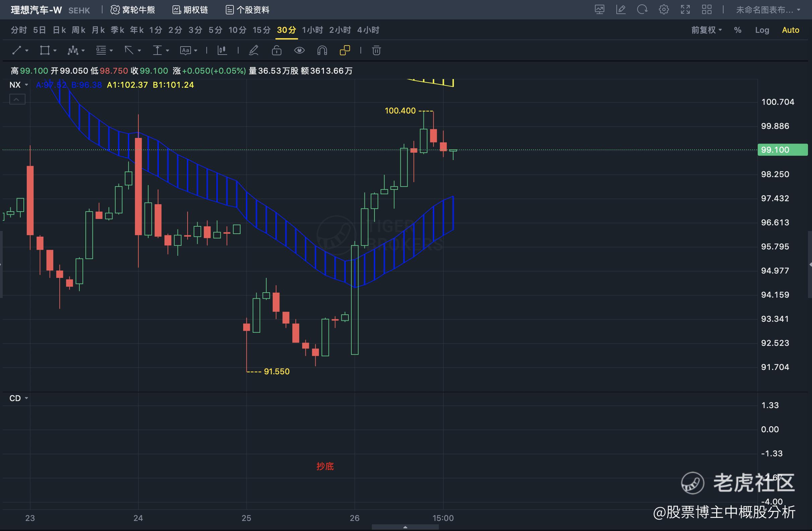812x531 pixels.
Task: Select the wave pattern drawing tool
Action: [x=73, y=51]
